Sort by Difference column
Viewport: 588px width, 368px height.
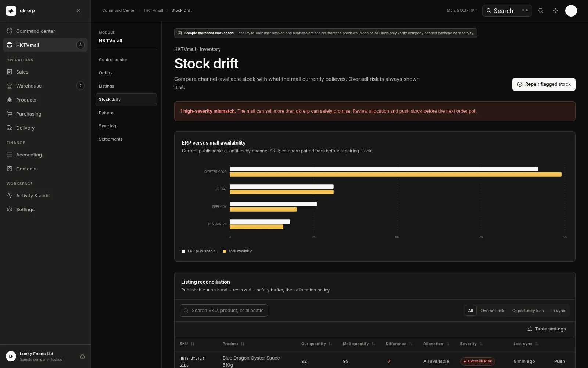pyautogui.click(x=399, y=344)
